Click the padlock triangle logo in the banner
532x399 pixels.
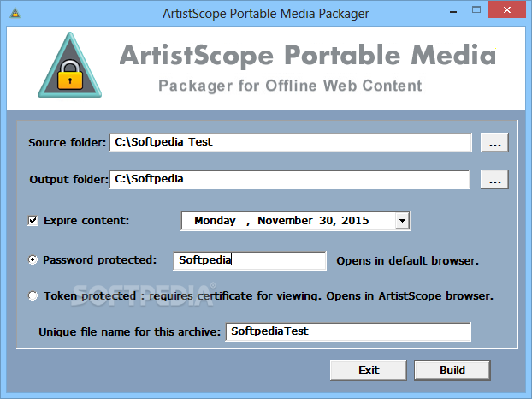pos(70,66)
